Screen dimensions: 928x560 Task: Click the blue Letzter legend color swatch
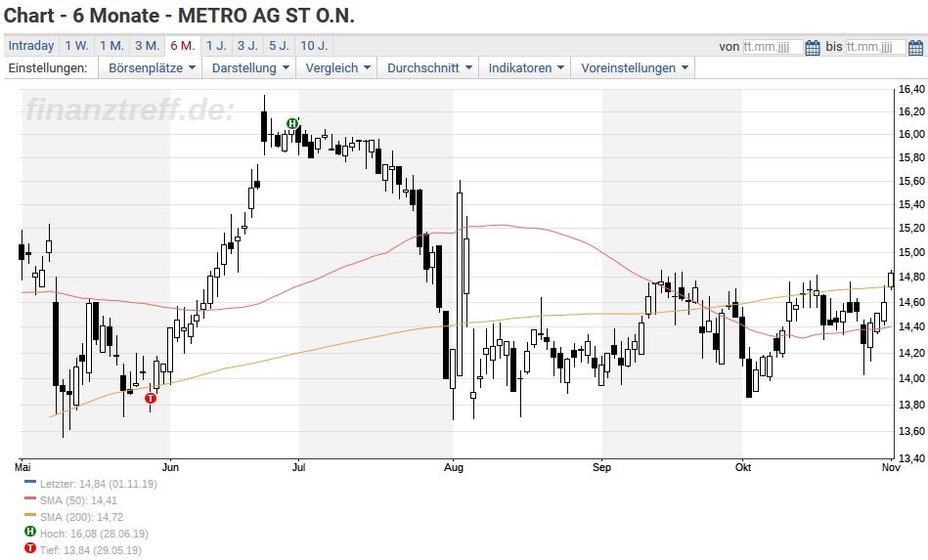pos(30,483)
